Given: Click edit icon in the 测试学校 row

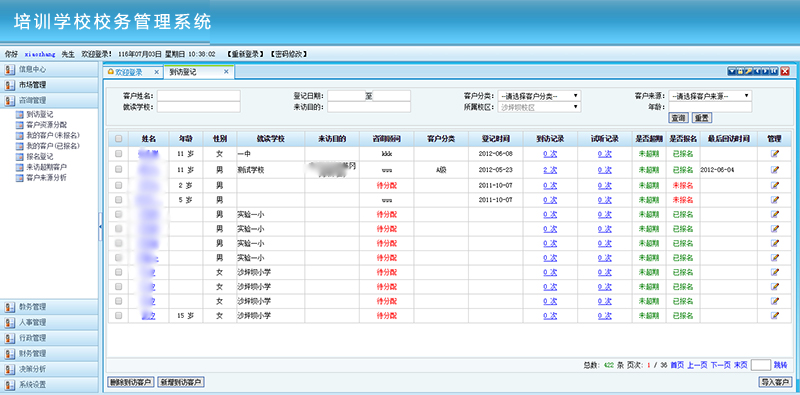Looking at the screenshot, I should coord(775,169).
